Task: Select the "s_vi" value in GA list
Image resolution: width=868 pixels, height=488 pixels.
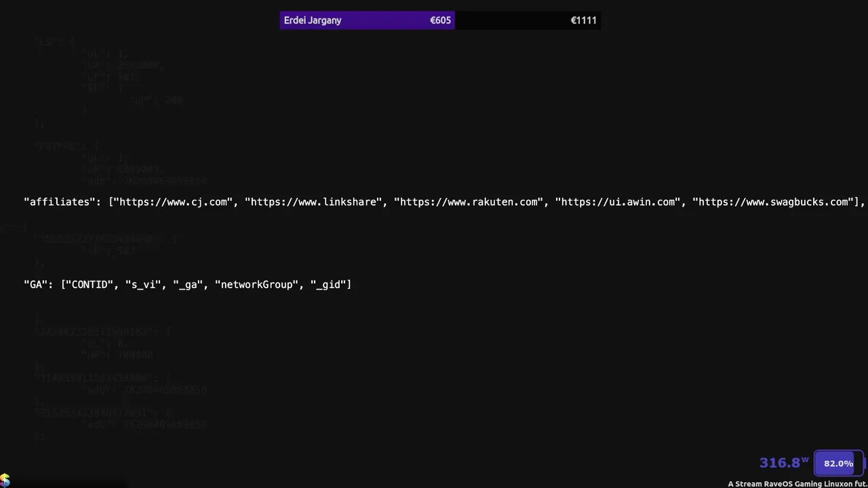Action: [144, 285]
